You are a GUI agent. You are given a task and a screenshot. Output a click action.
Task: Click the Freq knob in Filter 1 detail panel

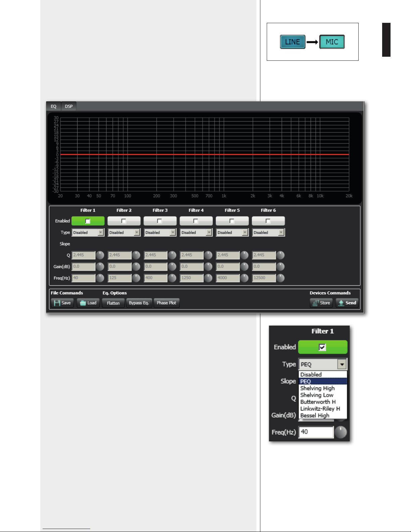click(x=341, y=432)
